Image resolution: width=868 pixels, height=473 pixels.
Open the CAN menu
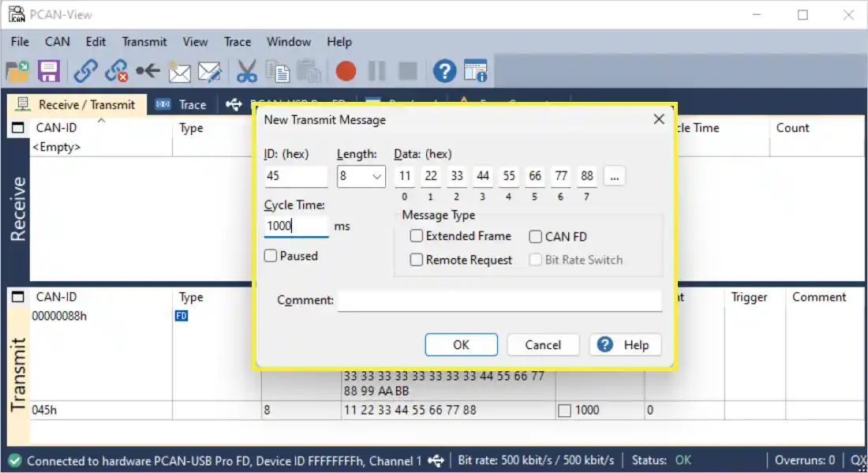(57, 42)
